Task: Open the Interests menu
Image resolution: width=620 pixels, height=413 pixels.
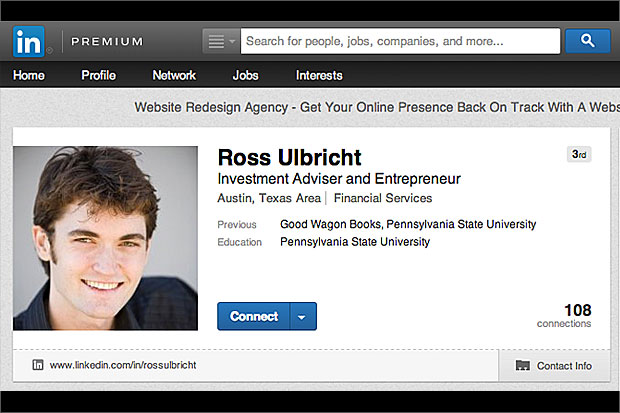Action: 319,75
